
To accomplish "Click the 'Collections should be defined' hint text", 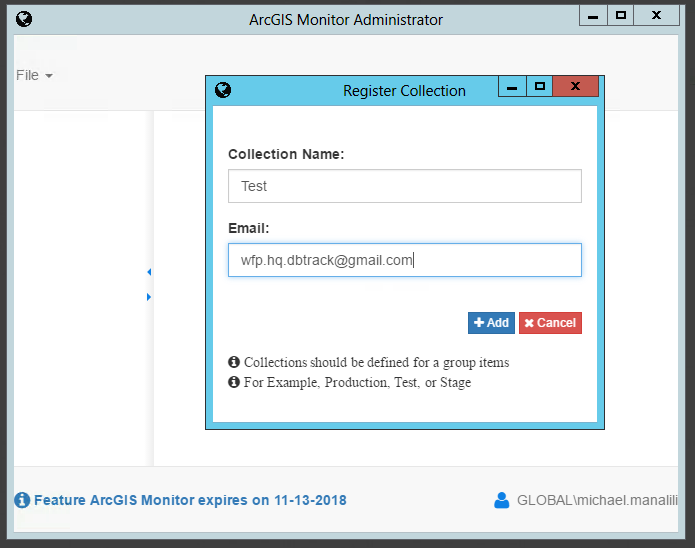I will 376,363.
